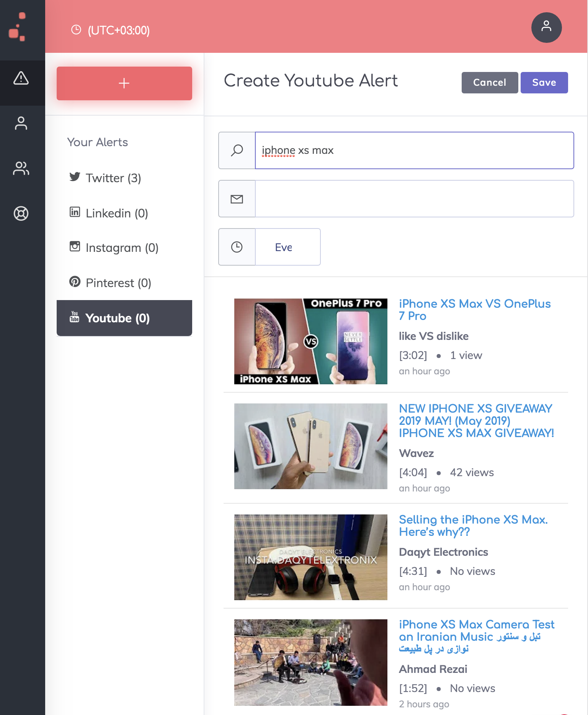The width and height of the screenshot is (588, 715).
Task: Click the LinkedIn logo icon
Action: point(75,212)
